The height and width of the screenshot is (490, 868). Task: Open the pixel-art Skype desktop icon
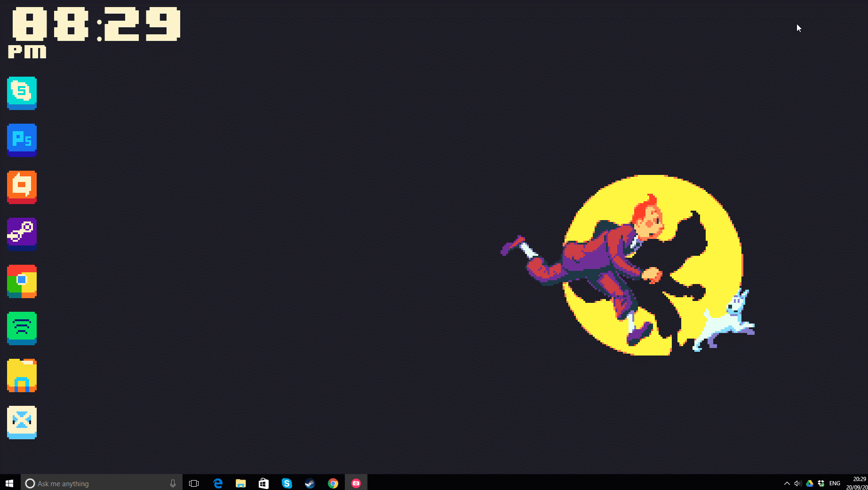click(22, 93)
